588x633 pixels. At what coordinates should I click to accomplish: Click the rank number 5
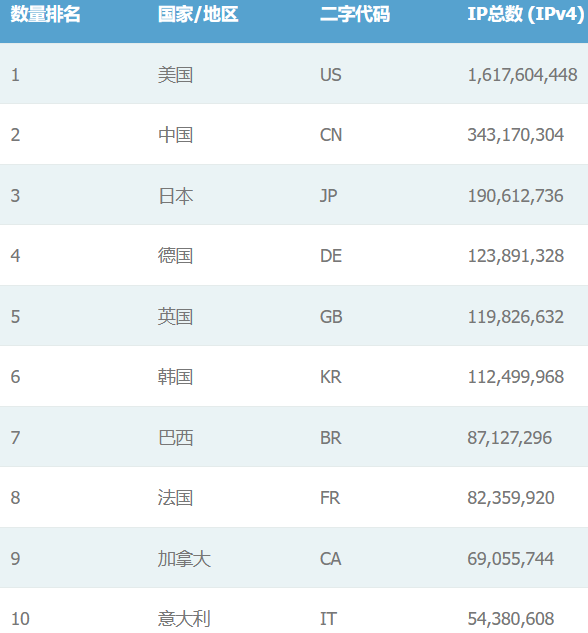coord(15,317)
